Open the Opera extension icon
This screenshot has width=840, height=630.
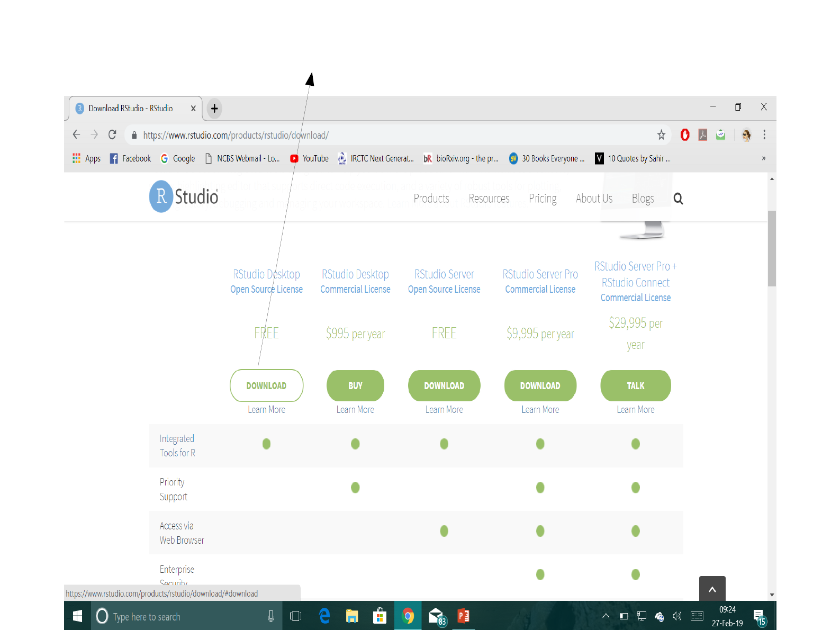coord(685,135)
